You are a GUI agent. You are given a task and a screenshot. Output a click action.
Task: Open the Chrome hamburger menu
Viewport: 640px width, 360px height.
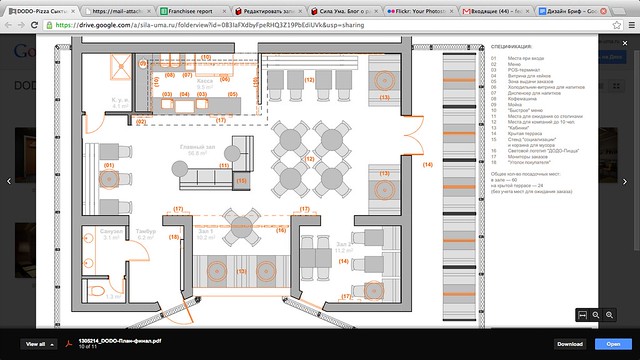point(631,25)
